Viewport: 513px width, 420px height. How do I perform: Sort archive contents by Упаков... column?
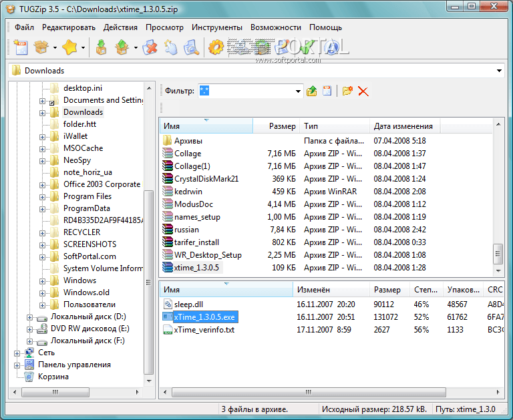[x=463, y=290]
